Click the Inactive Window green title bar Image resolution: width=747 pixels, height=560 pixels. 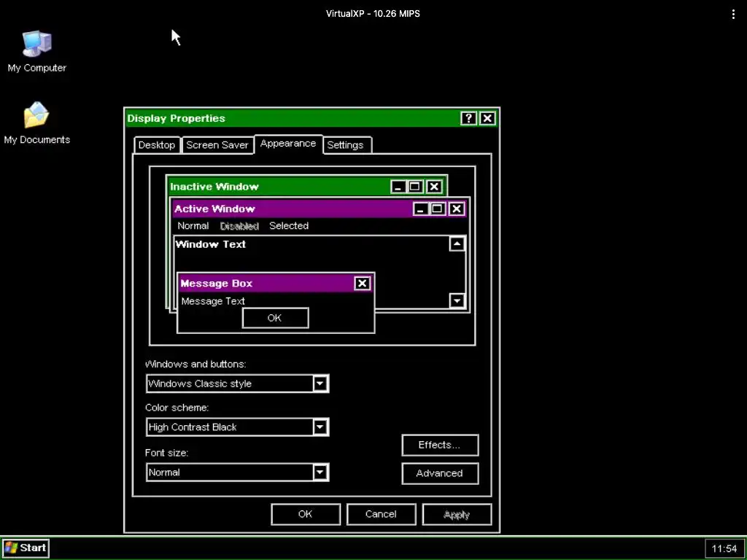point(307,187)
